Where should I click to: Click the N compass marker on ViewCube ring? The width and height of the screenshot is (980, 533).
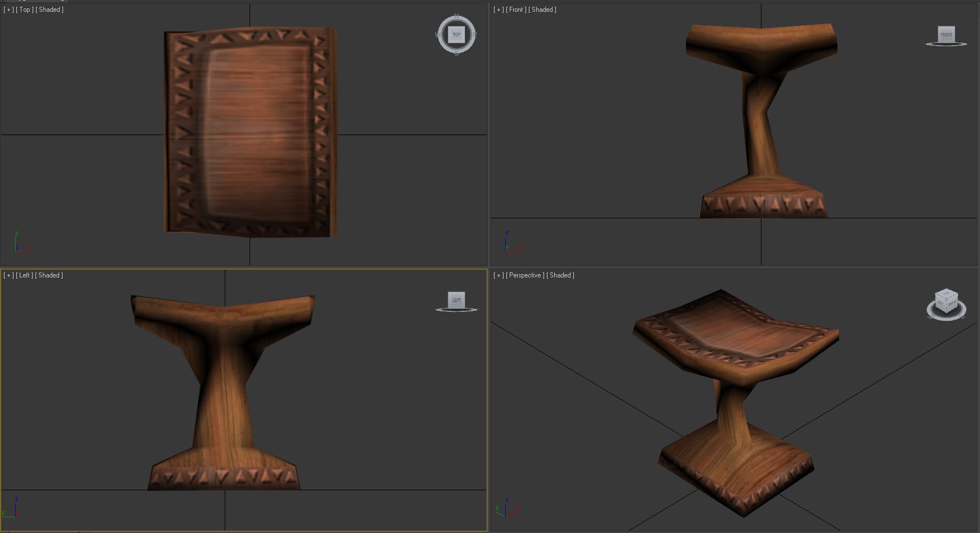457,16
